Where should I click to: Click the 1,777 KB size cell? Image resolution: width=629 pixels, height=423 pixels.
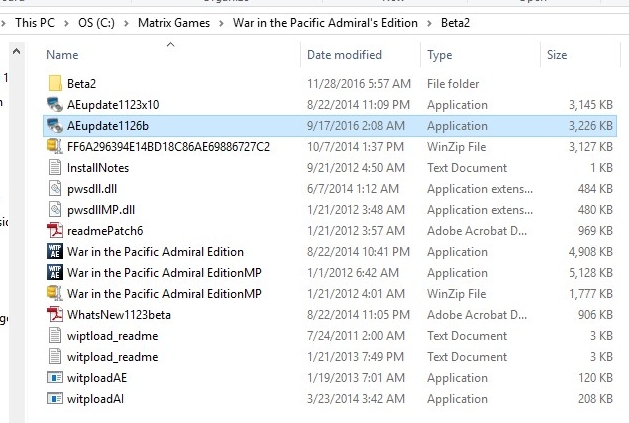(x=591, y=293)
